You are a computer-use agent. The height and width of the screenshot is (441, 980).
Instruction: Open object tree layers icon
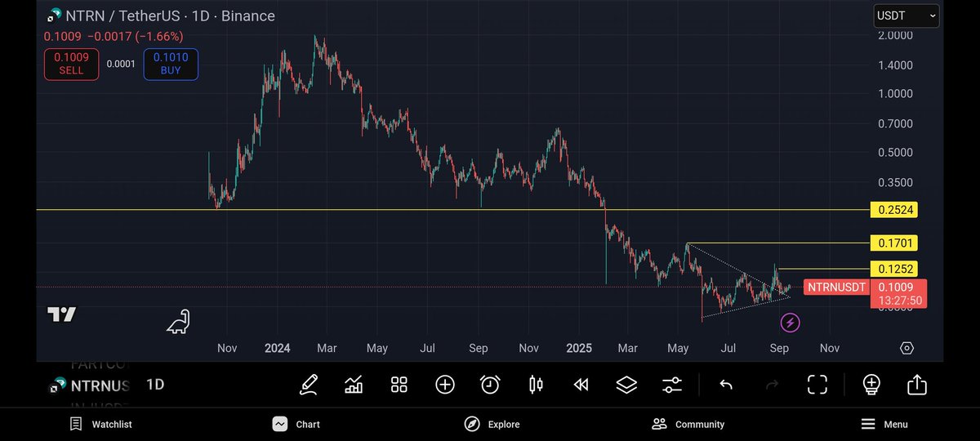(x=626, y=384)
